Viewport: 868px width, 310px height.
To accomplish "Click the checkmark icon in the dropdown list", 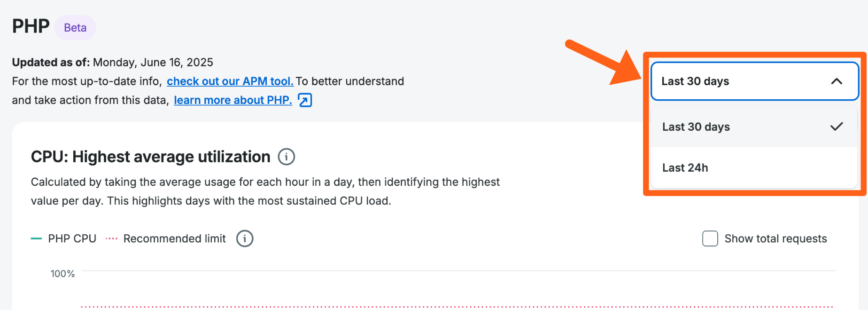I will (837, 127).
